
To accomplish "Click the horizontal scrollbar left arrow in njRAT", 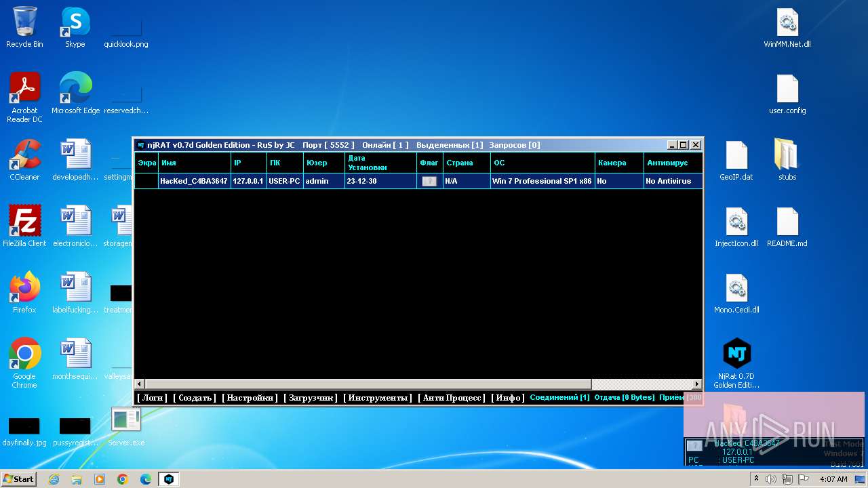I will [140, 384].
